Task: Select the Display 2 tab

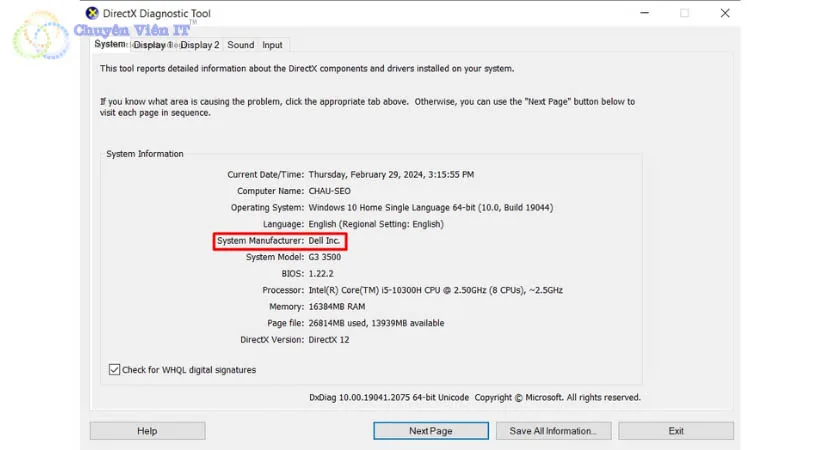Action: 199,45
